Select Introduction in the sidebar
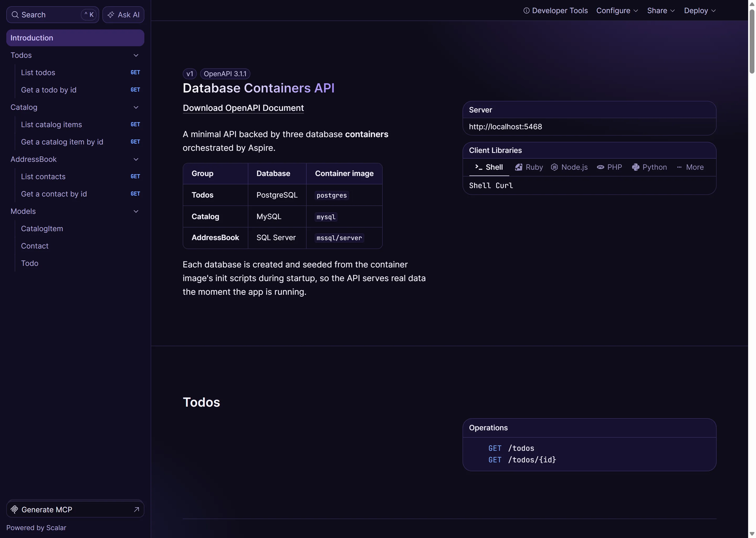 (x=75, y=38)
